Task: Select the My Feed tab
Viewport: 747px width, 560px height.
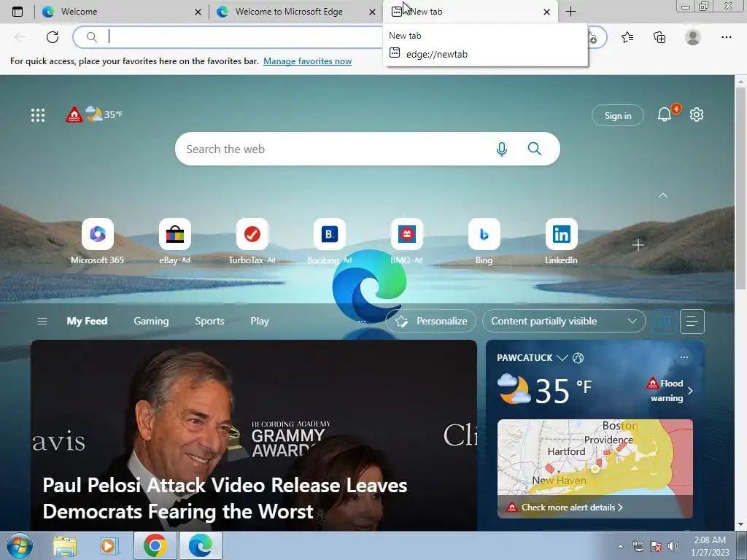Action: 88,322
